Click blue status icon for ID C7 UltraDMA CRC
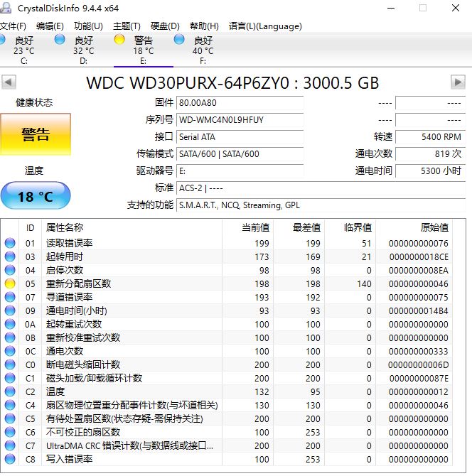The image size is (472, 476). point(10,445)
